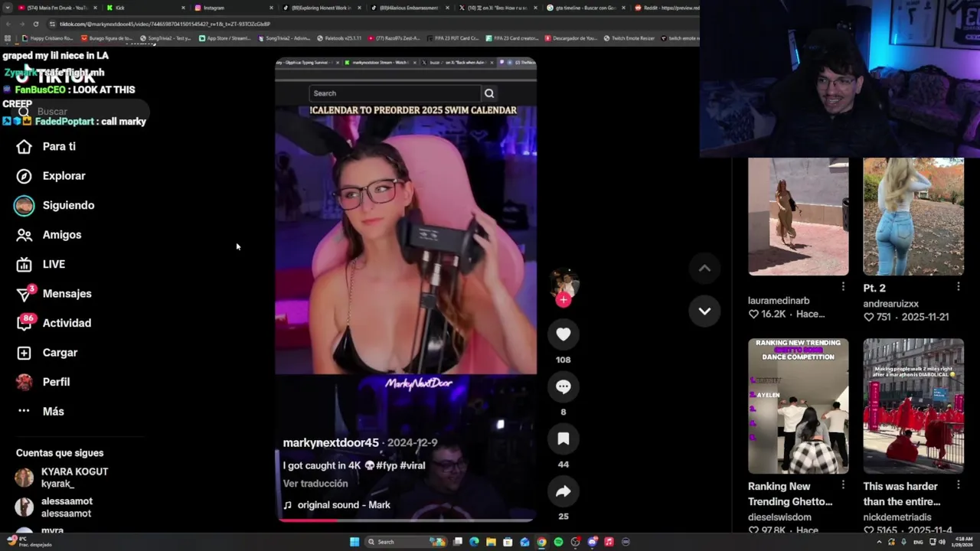This screenshot has height=551, width=980.
Task: Show hidden system tray icons chevron
Action: pos(878,542)
